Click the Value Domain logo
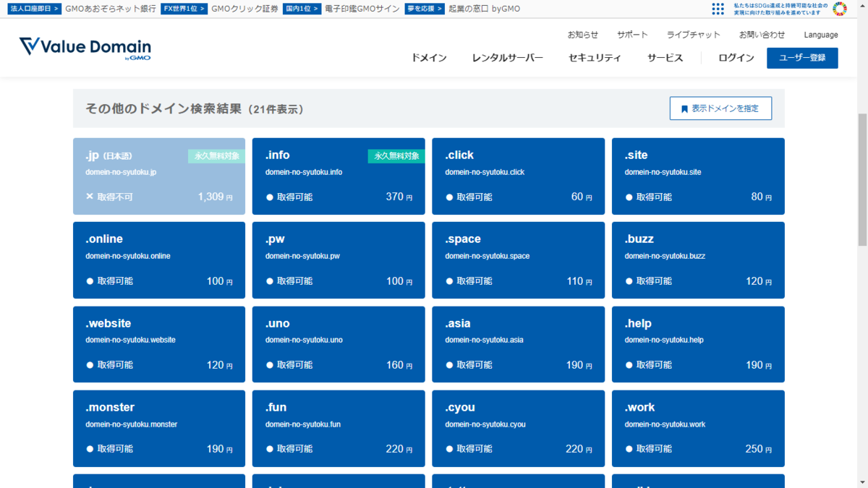Screen dimensions: 868x488 (85, 48)
